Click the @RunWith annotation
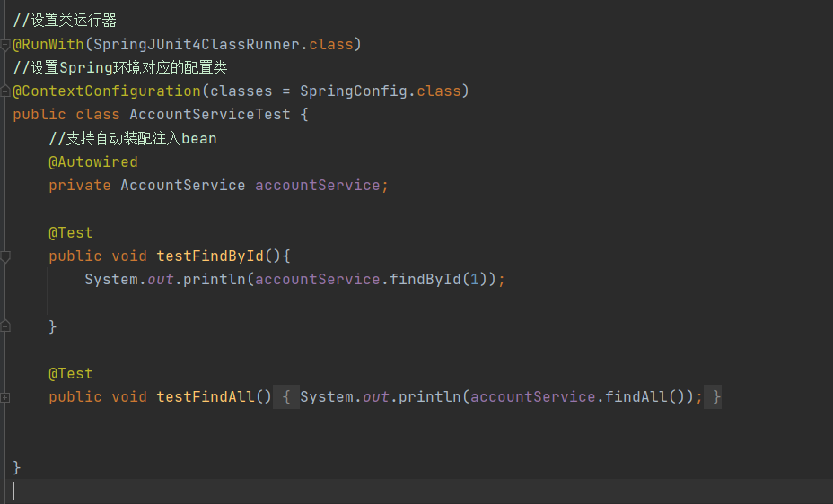Screen dimensions: 833x504 (48, 45)
